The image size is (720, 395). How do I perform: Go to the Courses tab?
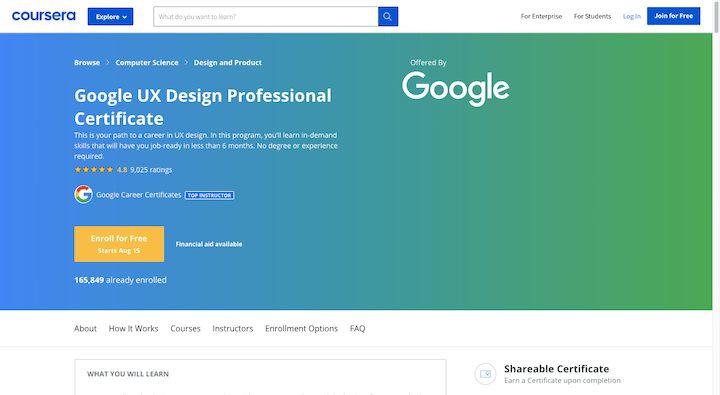pyautogui.click(x=186, y=328)
